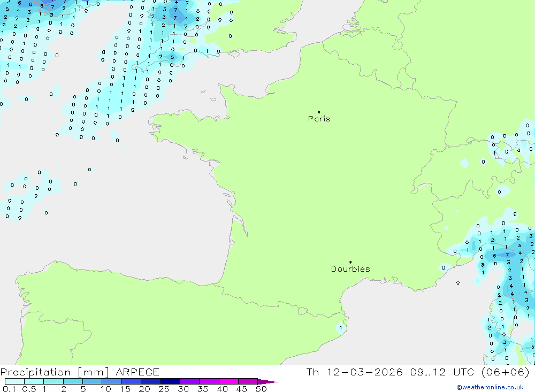Viewport: 535px width, 392px height.
Task: Click the legend value label 50
Action: 261,389
